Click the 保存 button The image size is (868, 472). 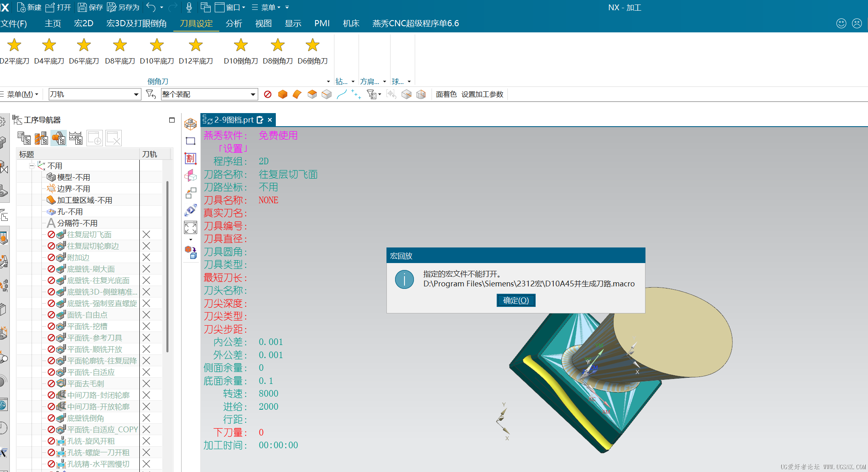coord(90,7)
